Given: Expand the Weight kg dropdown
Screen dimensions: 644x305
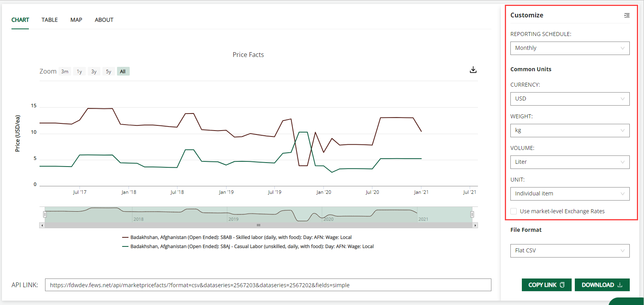Looking at the screenshot, I should [569, 131].
